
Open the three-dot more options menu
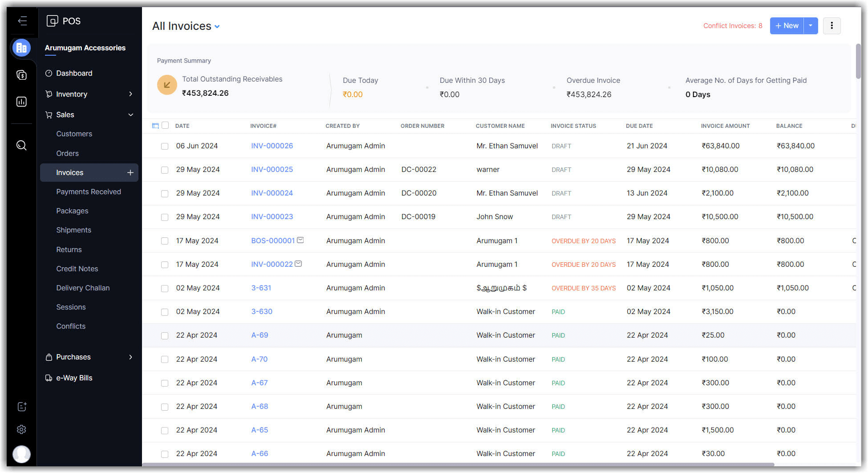click(831, 26)
